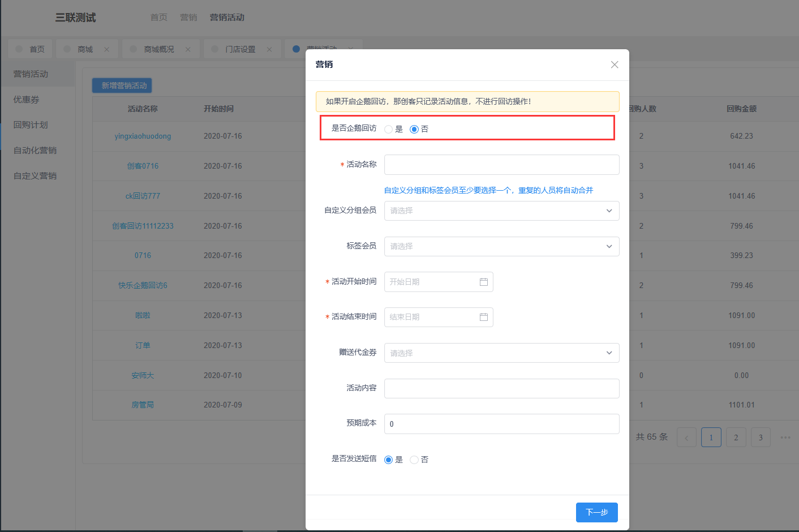Click 共 65 条 total count
Image resolution: width=799 pixels, height=532 pixels.
point(652,437)
